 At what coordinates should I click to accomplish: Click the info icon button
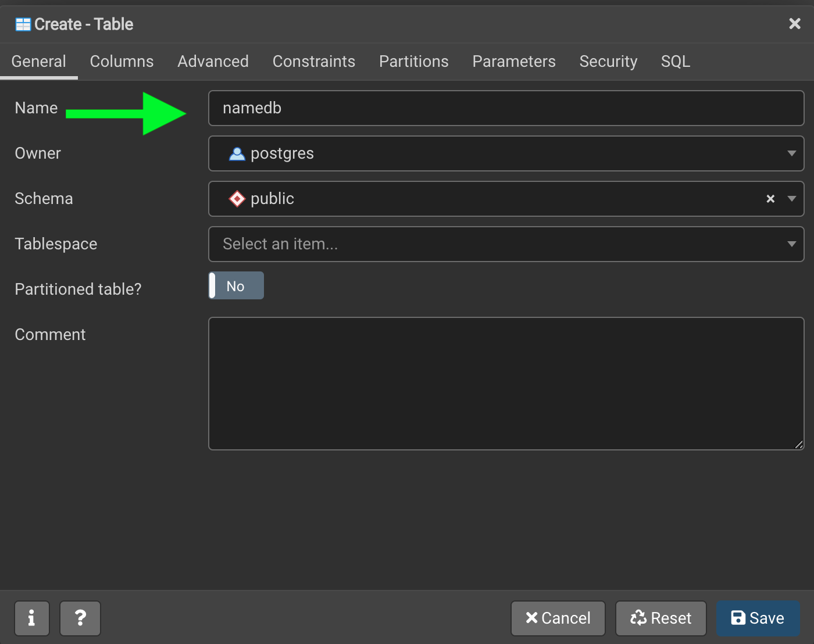pyautogui.click(x=32, y=618)
